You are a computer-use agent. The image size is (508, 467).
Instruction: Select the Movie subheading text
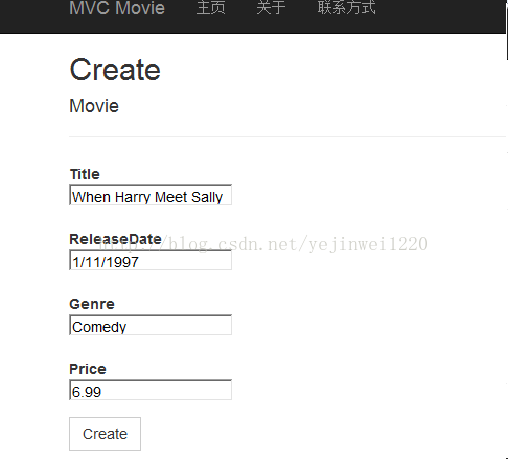coord(94,106)
